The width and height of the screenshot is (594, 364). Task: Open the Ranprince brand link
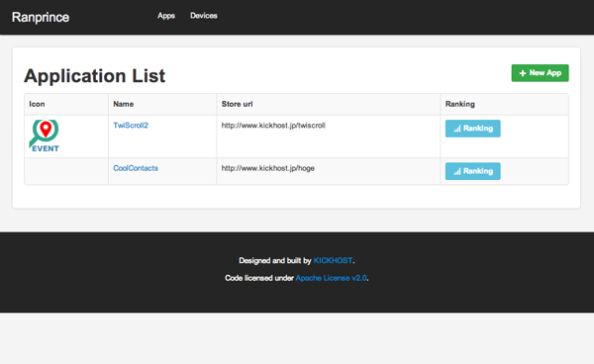click(x=41, y=17)
